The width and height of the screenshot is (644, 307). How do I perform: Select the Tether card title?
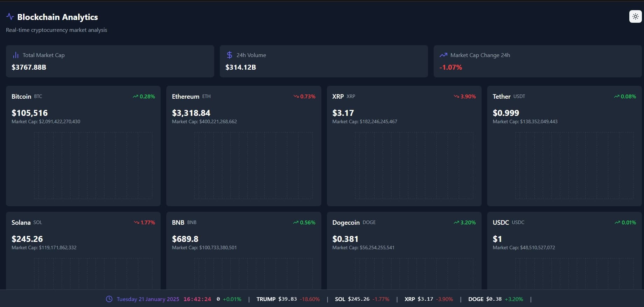pyautogui.click(x=502, y=96)
